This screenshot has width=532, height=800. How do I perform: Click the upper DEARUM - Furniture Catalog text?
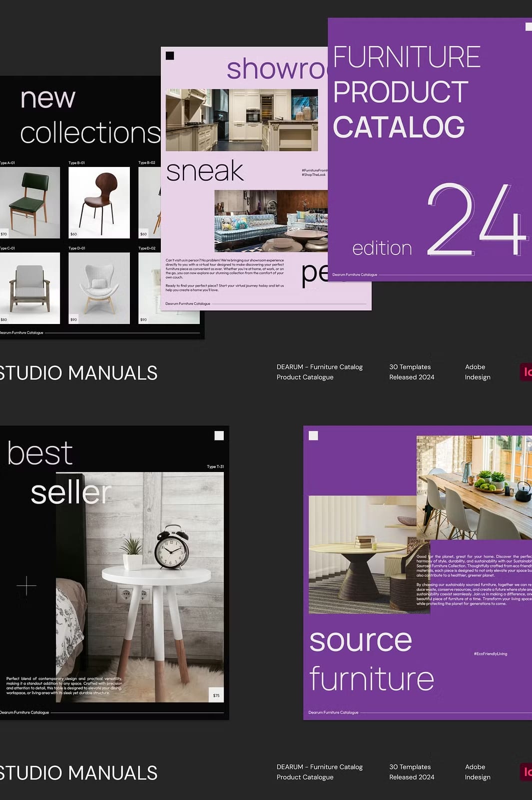pos(320,367)
